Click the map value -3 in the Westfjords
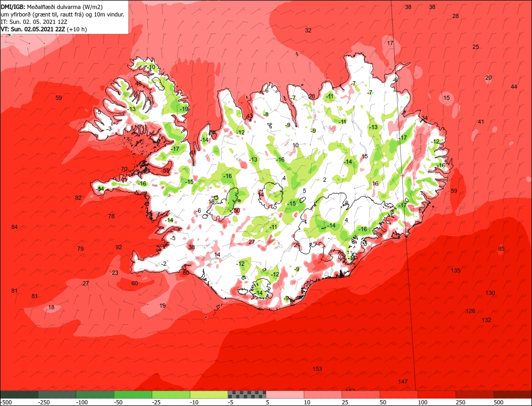Image resolution: width=532 pixels, height=406 pixels. point(109,129)
